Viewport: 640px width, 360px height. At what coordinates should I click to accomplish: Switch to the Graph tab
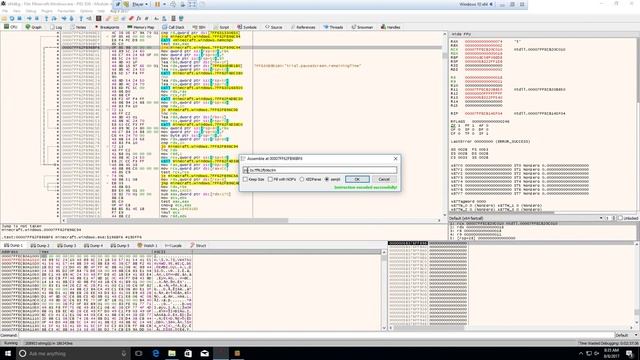click(33, 27)
